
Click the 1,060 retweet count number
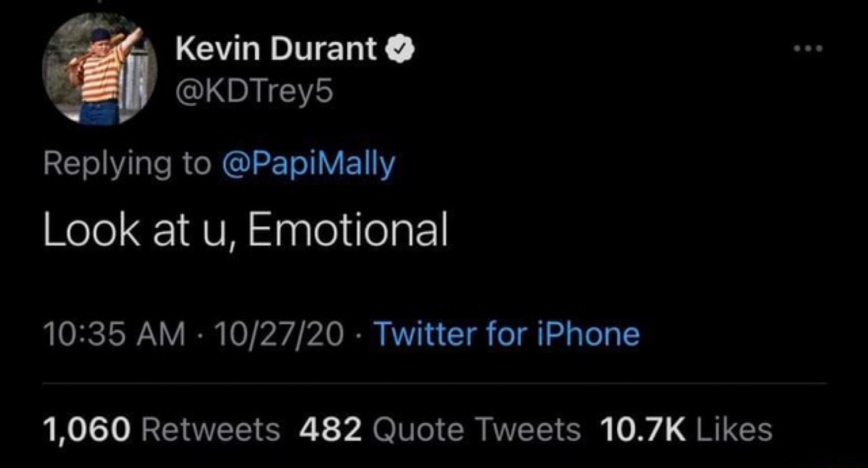click(x=87, y=430)
